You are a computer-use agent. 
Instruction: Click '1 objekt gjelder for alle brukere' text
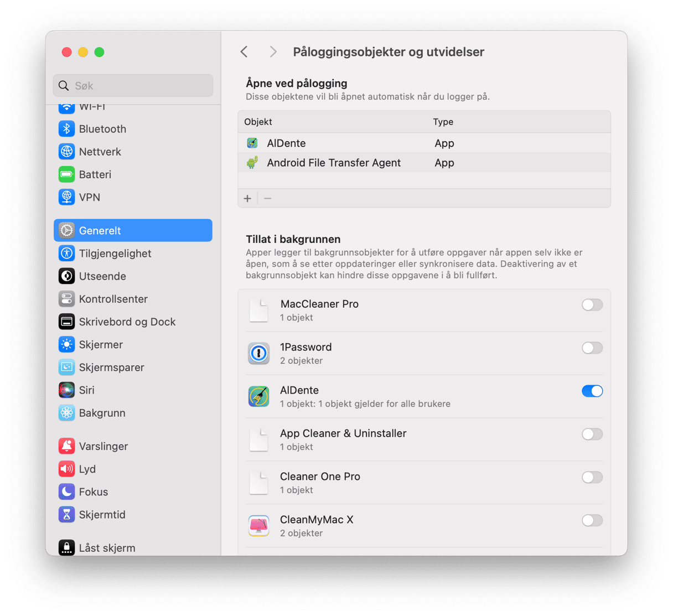[384, 404]
